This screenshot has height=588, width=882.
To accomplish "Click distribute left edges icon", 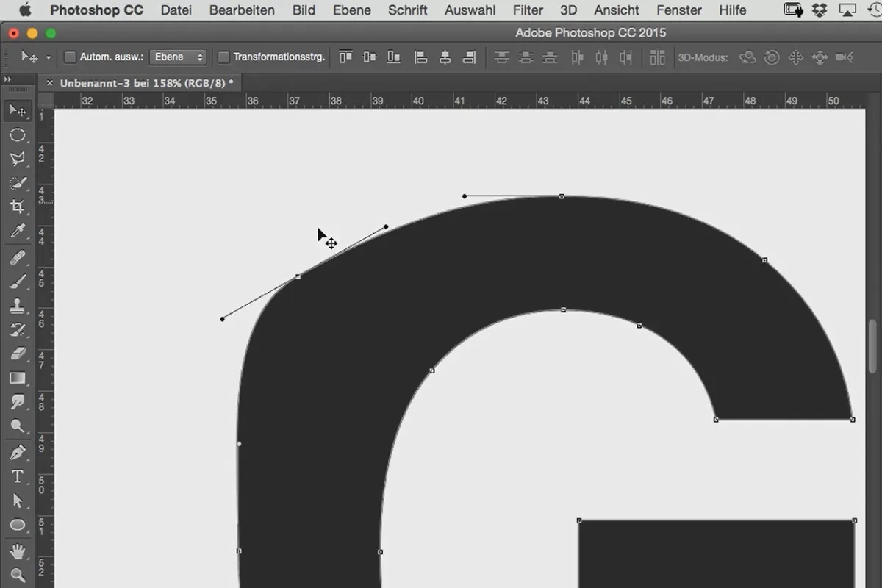I will (578, 57).
